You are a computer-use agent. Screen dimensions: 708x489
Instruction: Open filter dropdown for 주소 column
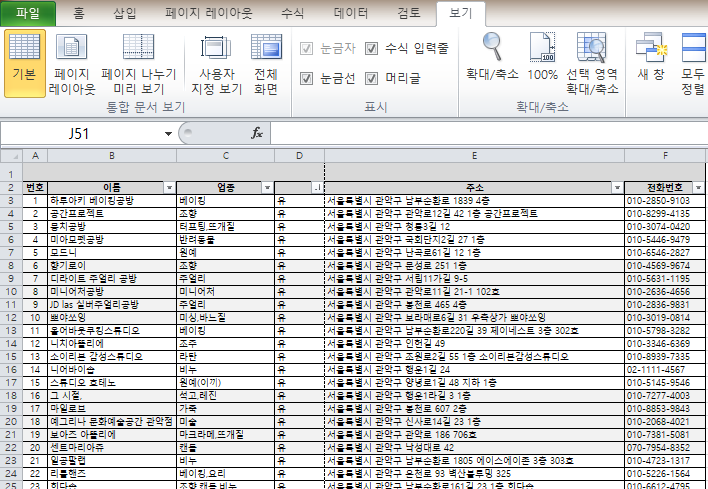617,188
